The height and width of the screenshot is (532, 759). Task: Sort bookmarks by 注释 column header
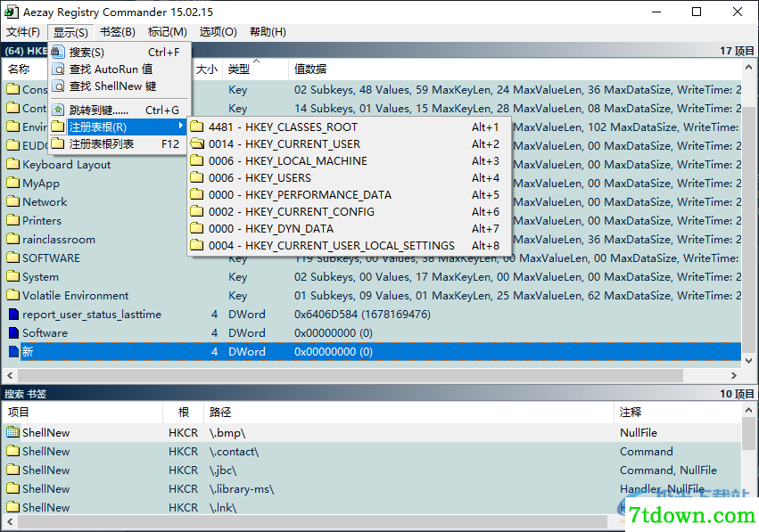point(678,412)
